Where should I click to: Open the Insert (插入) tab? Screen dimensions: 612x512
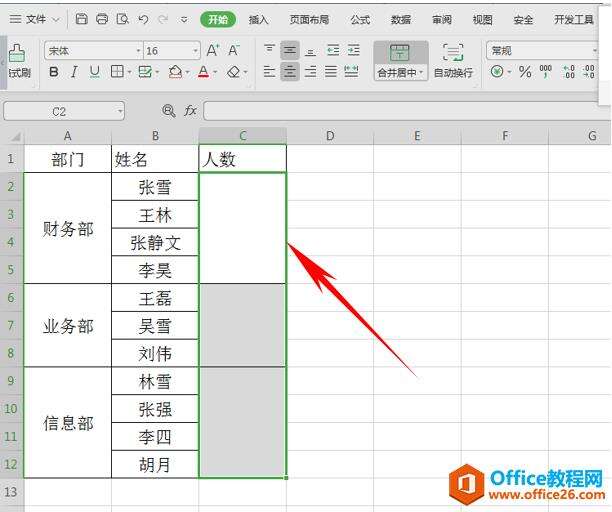pyautogui.click(x=258, y=20)
